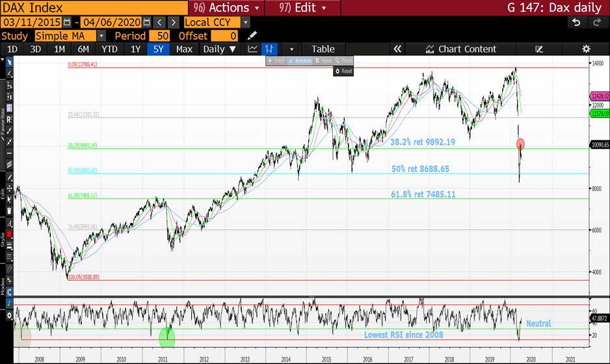Click the Lowest RSI since 2008 label
The image size is (610, 364).
[403, 335]
